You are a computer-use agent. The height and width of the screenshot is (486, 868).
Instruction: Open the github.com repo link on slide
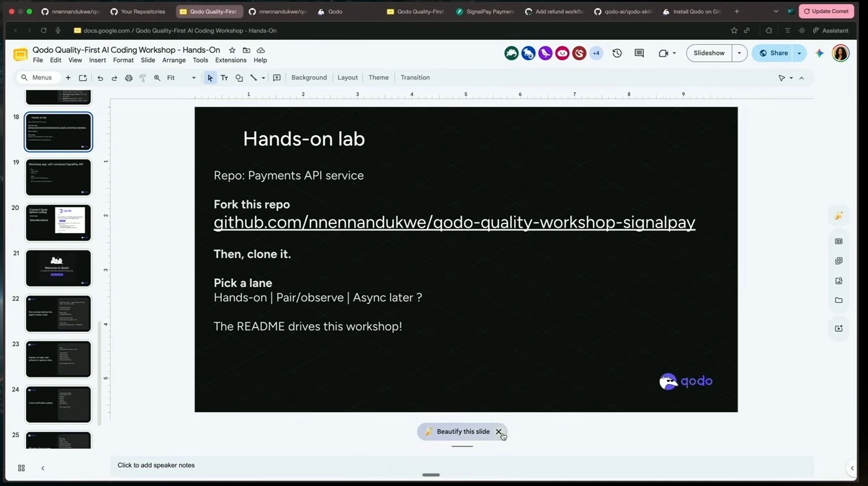pos(454,222)
